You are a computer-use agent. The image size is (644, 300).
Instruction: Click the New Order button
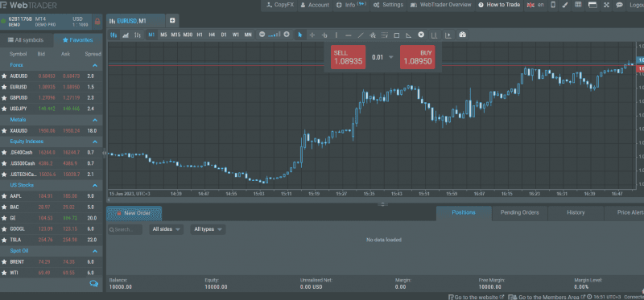pos(134,213)
